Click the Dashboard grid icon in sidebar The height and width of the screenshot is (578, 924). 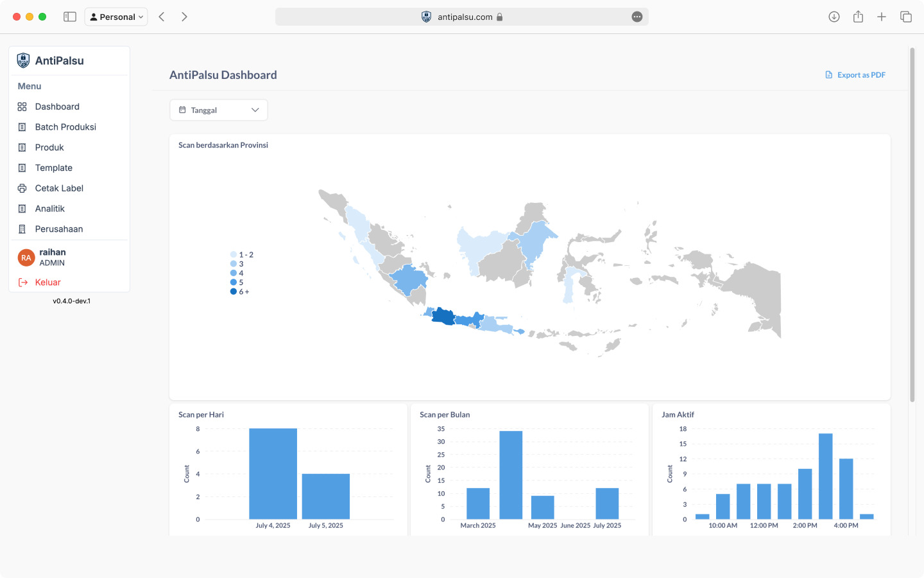click(x=22, y=107)
